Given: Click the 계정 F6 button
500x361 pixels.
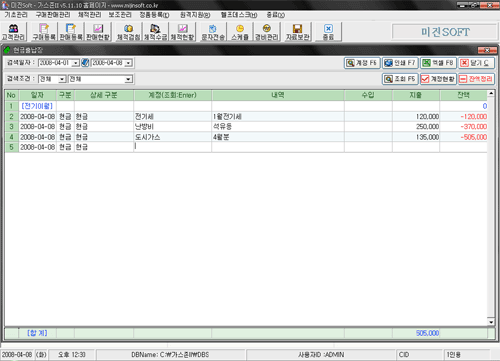Looking at the screenshot, I should 362,63.
